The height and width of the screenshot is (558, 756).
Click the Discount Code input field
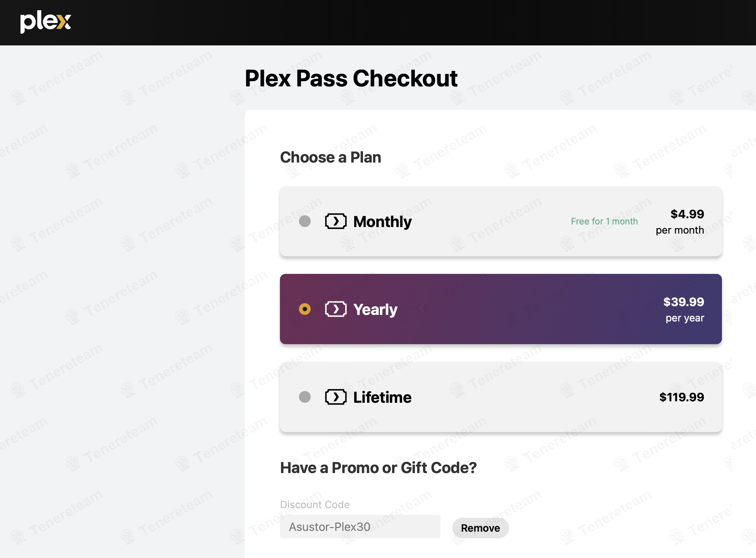click(x=360, y=527)
